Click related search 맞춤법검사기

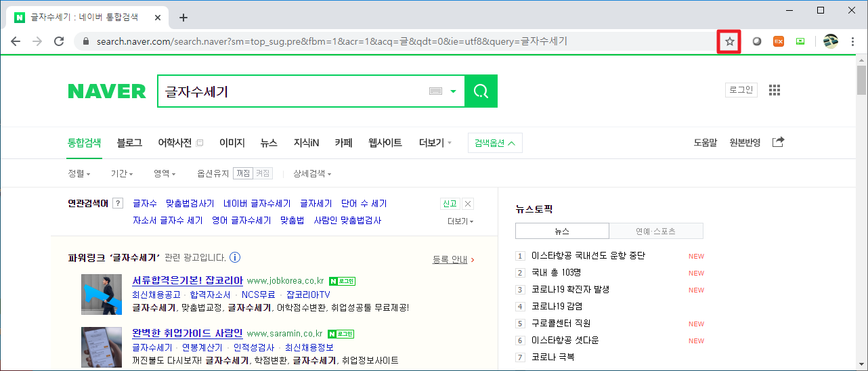pyautogui.click(x=190, y=203)
